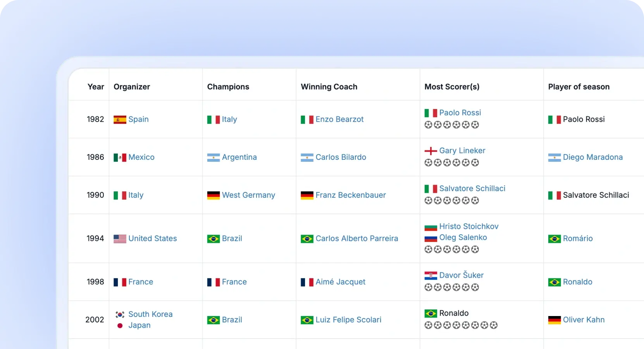Click the Japan flag under South Korea
Viewport: 644px width, 349px height.
coord(120,326)
